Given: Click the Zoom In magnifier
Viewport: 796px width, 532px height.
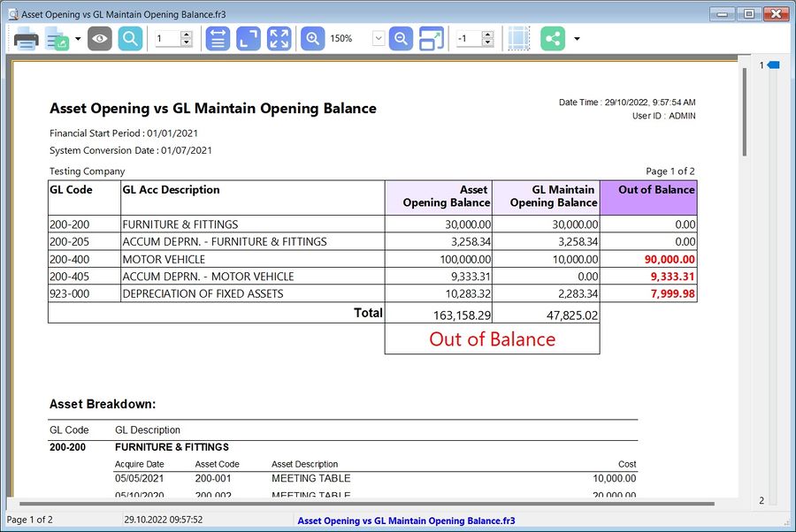Looking at the screenshot, I should click(312, 39).
